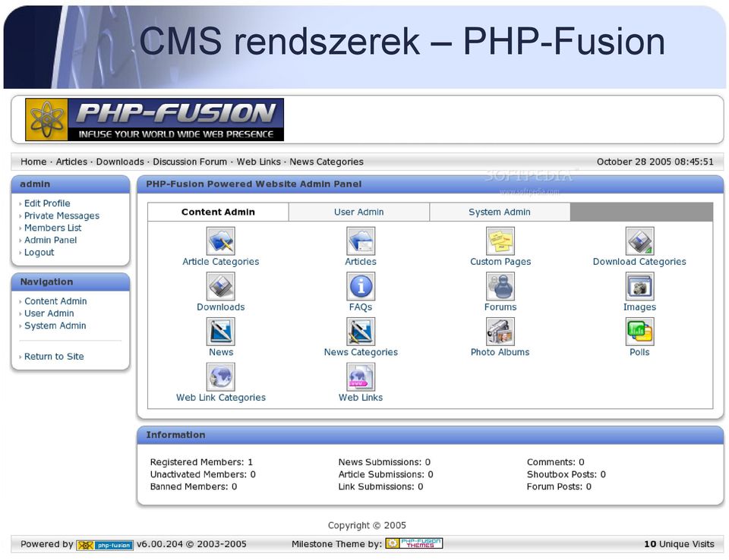Click the "Unactivated Members: 0" text
The image size is (729, 560).
[x=203, y=474]
